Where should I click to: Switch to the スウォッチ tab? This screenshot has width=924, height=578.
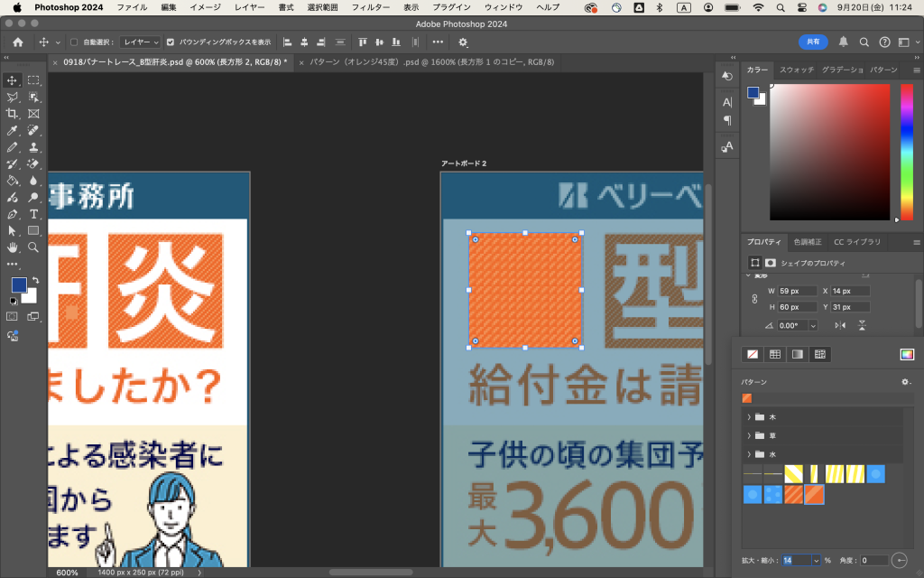tap(796, 70)
